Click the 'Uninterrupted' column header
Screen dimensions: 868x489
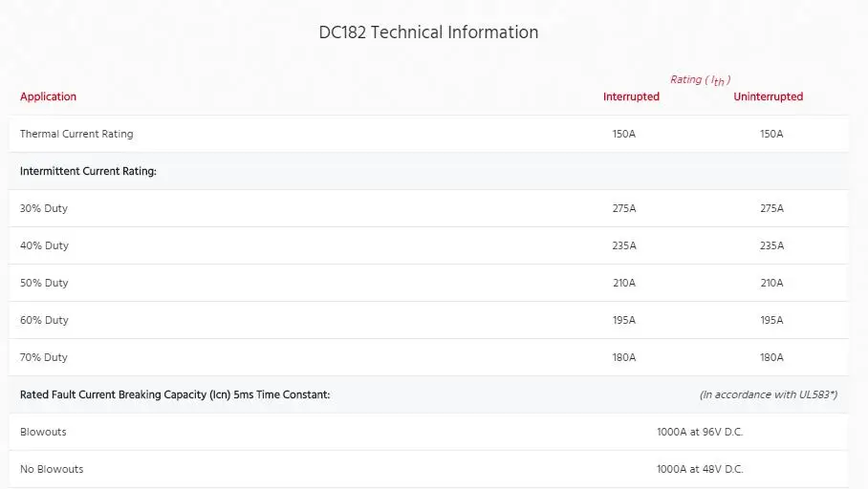[769, 96]
